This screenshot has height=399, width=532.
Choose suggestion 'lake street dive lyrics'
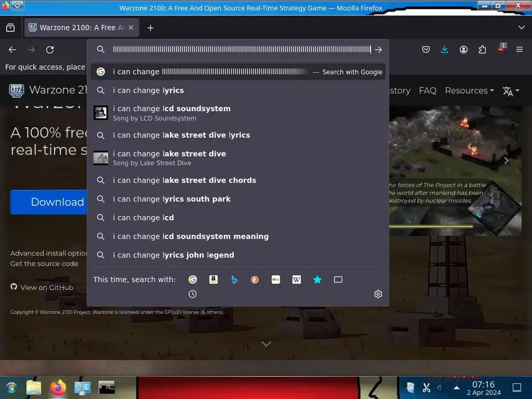point(238,135)
